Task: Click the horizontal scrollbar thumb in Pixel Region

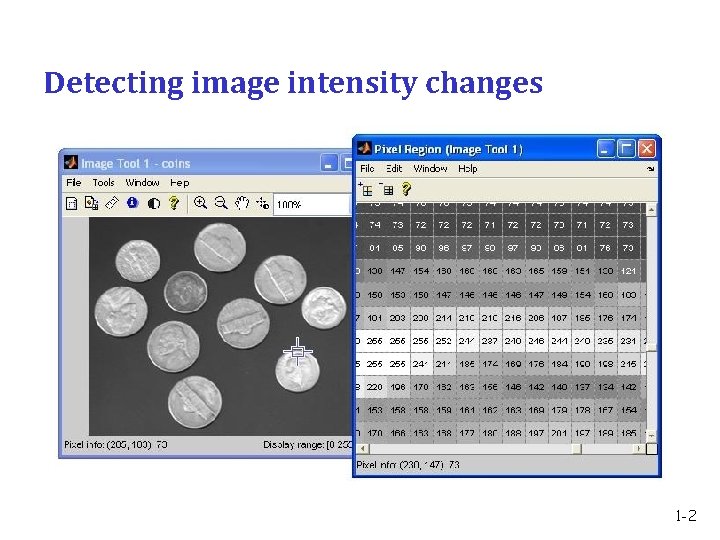Action: click(576, 449)
